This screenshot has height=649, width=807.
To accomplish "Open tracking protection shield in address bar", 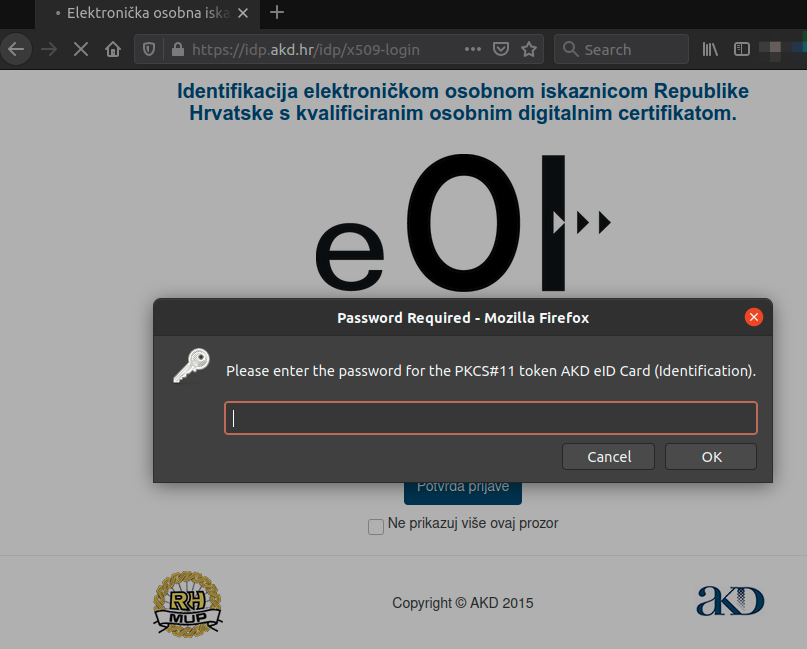I will [149, 49].
